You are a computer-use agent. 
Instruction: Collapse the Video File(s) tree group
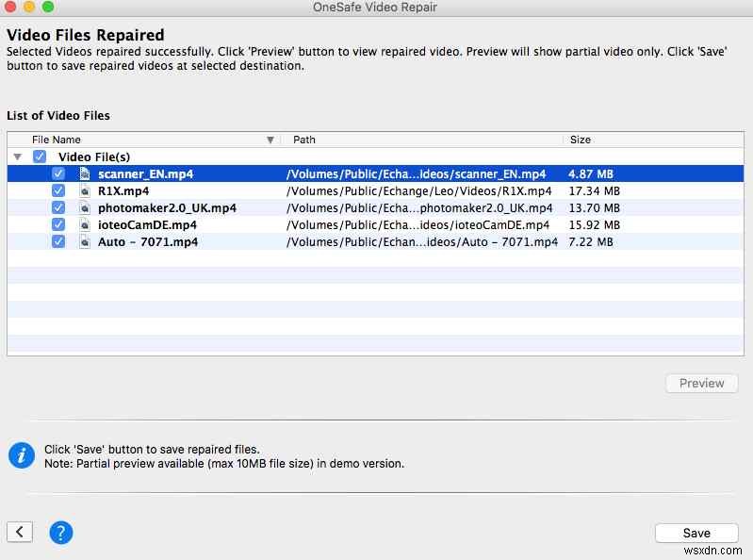[18, 156]
